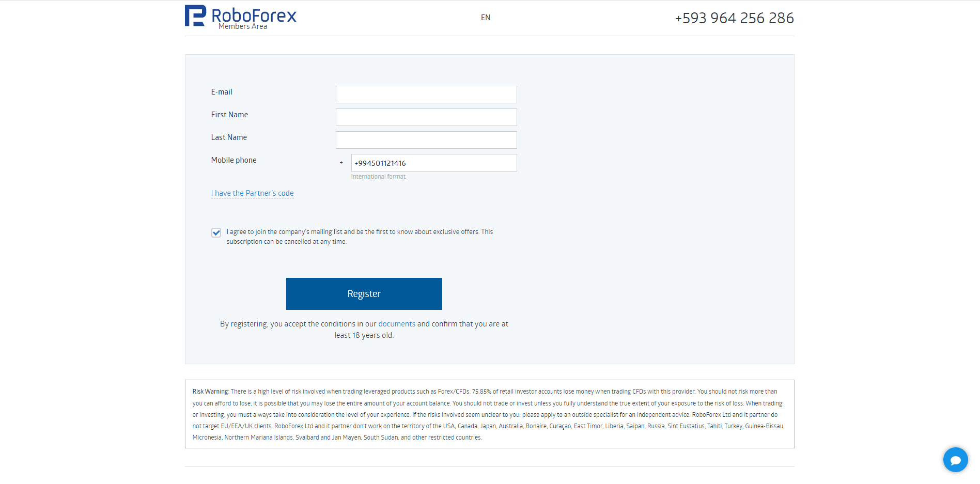Click the RoboForex logo icon

click(196, 15)
